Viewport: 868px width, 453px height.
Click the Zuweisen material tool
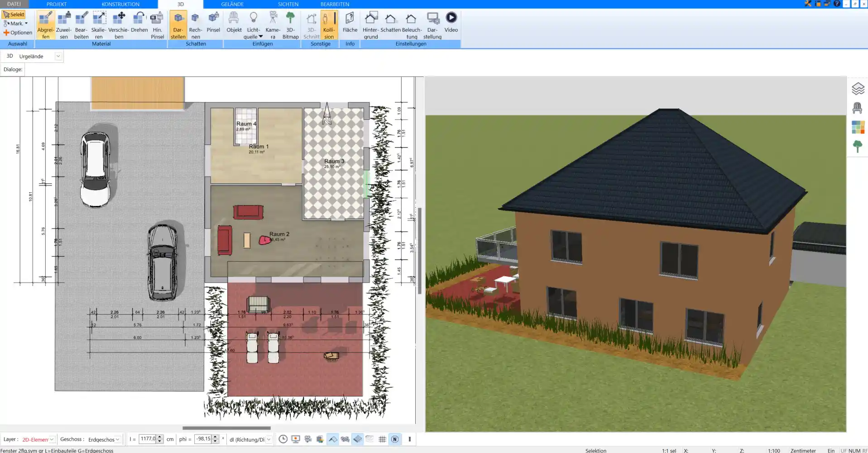coord(63,25)
